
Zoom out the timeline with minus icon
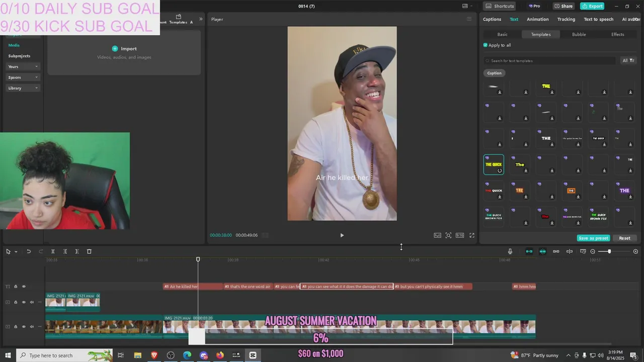coord(593,251)
